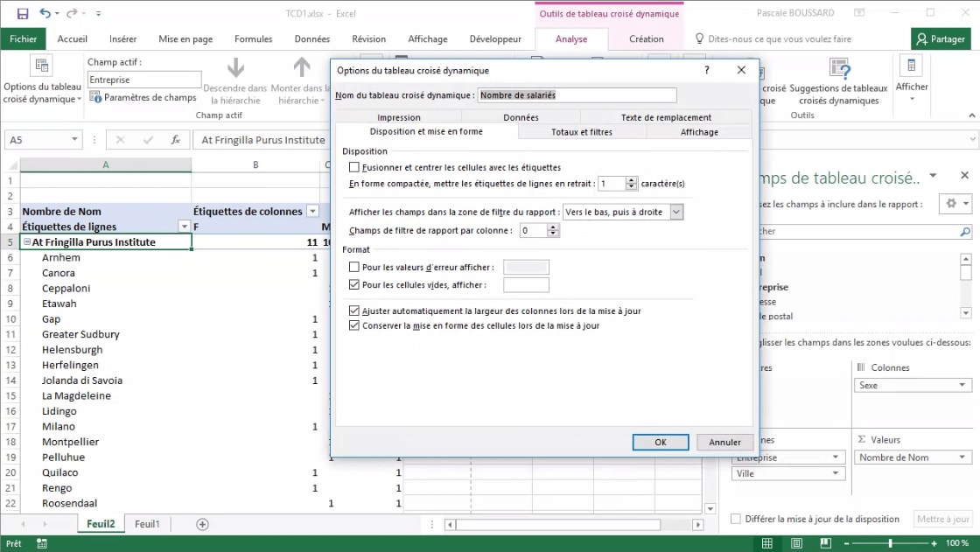Toggle Différer la mise à jour checkbox
Image resolution: width=980 pixels, height=552 pixels.
pyautogui.click(x=736, y=519)
